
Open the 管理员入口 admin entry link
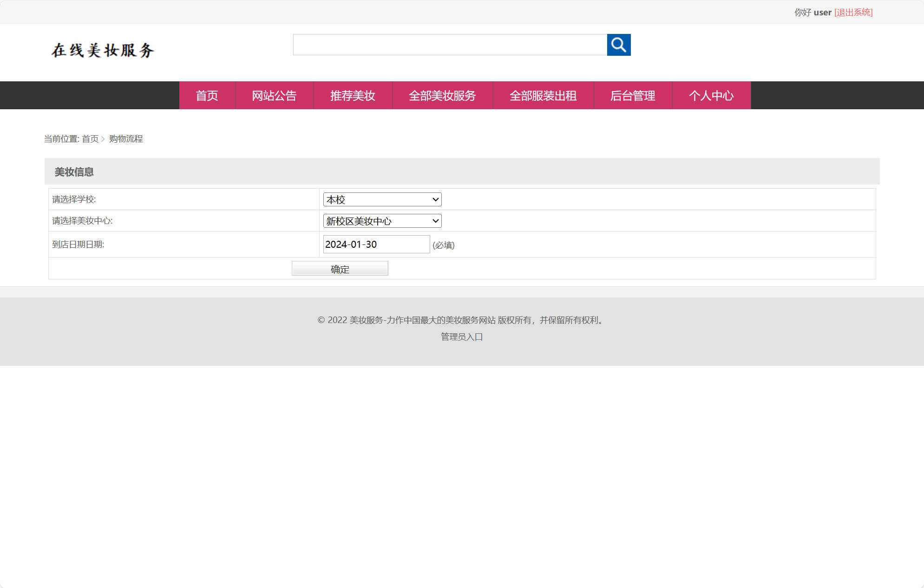click(461, 337)
